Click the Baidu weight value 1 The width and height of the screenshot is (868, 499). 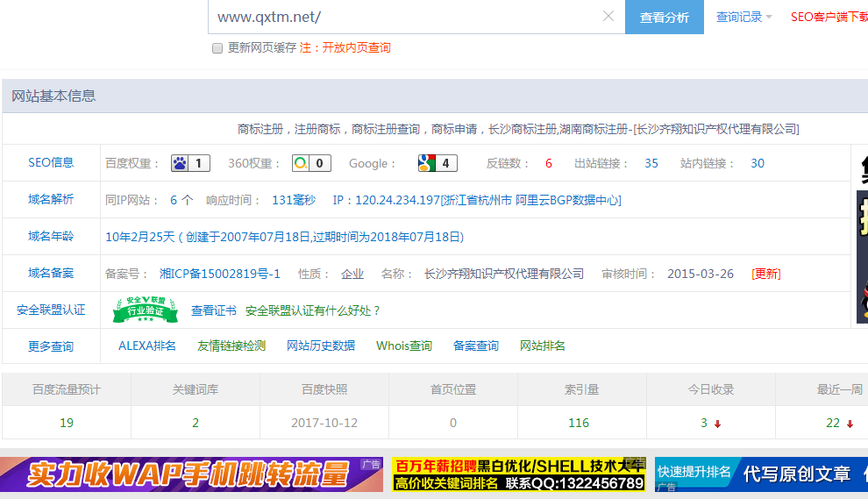[x=199, y=163]
